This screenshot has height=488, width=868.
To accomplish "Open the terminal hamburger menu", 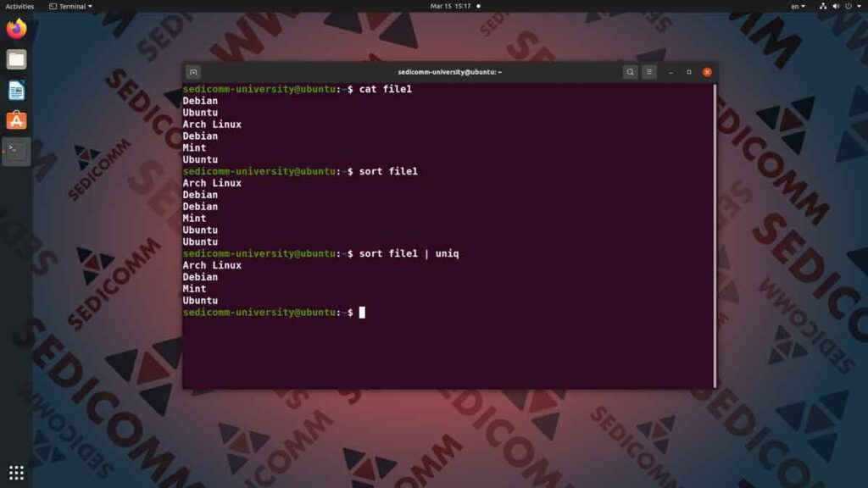I will coord(649,72).
